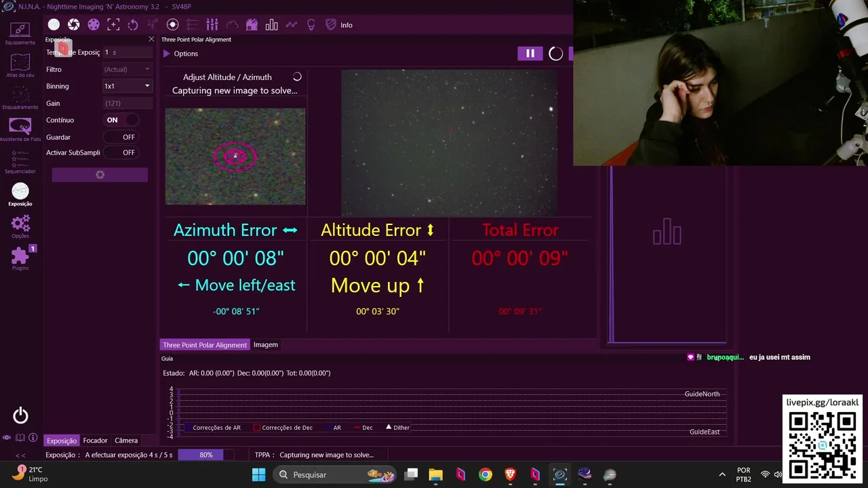Click the dome observatory toolbar icon
868x488 pixels.
(x=252, y=25)
